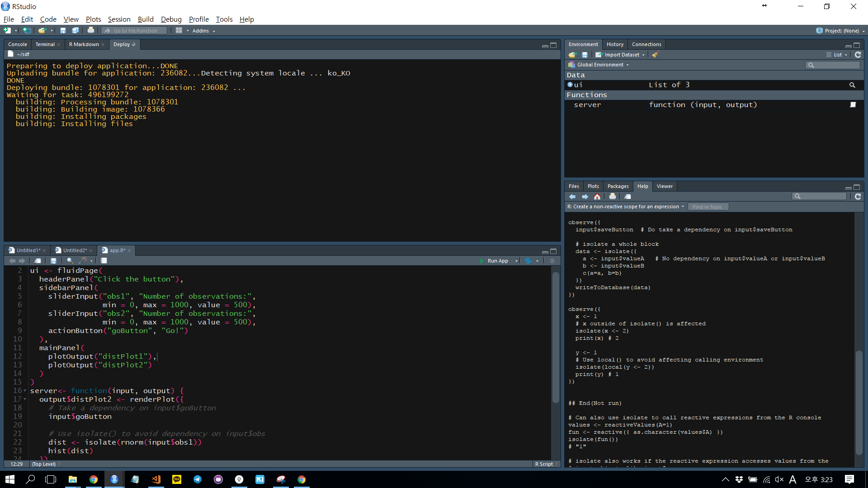Click the compile report notebook icon
868x488 pixels.
104,261
